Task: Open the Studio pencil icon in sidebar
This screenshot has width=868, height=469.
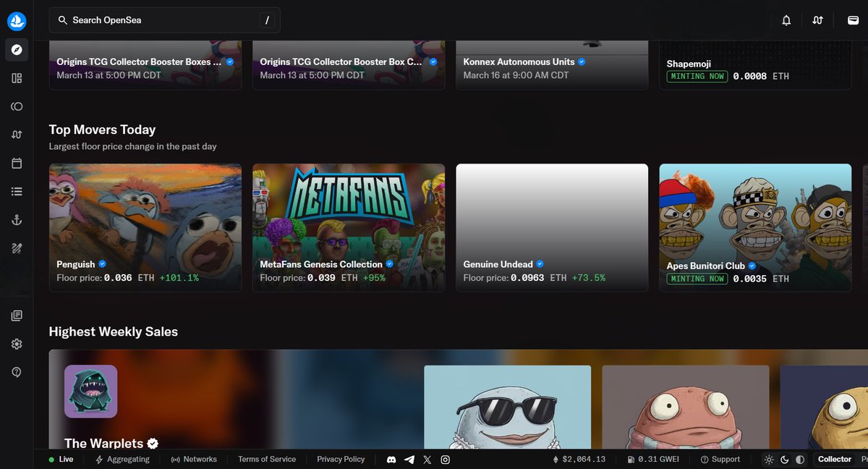Action: pos(17,248)
